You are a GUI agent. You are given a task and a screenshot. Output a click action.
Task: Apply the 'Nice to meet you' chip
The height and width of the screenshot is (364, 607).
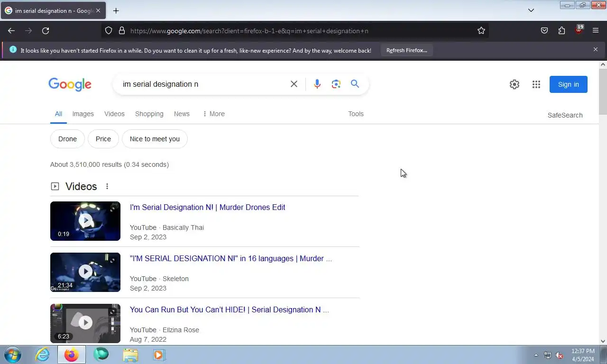155,139
